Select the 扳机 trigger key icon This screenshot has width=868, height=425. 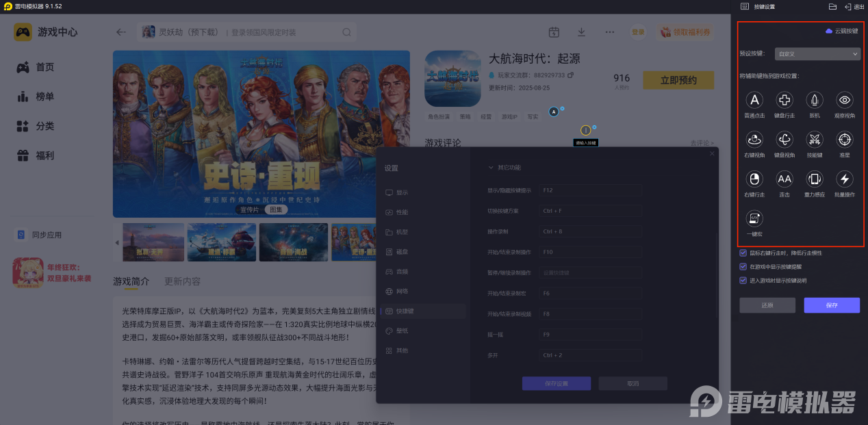[x=815, y=100]
